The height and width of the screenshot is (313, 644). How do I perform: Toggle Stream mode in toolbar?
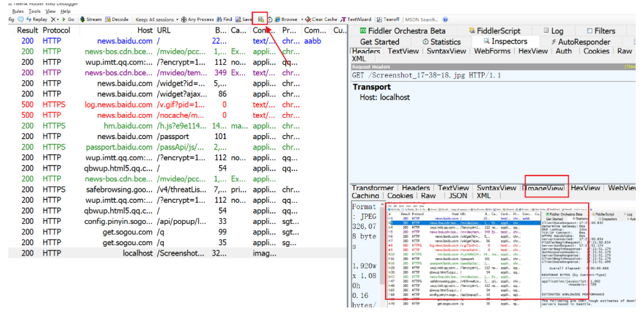tap(90, 19)
